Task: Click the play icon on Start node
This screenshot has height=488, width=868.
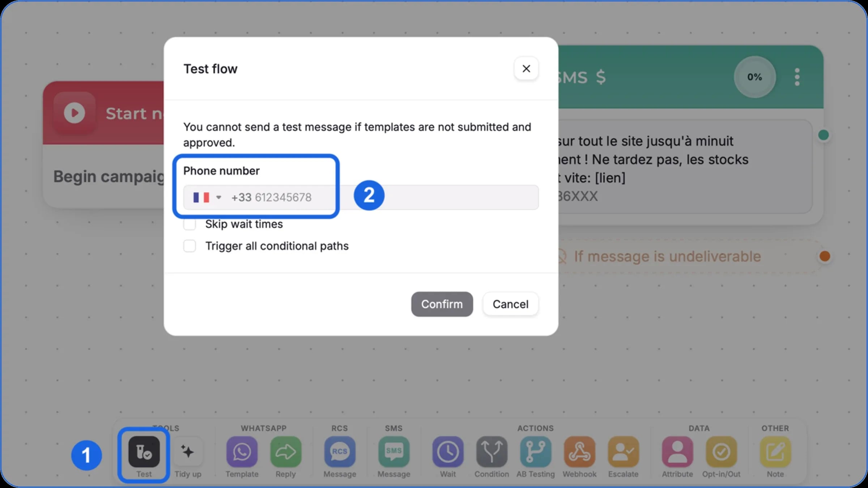Action: point(75,113)
